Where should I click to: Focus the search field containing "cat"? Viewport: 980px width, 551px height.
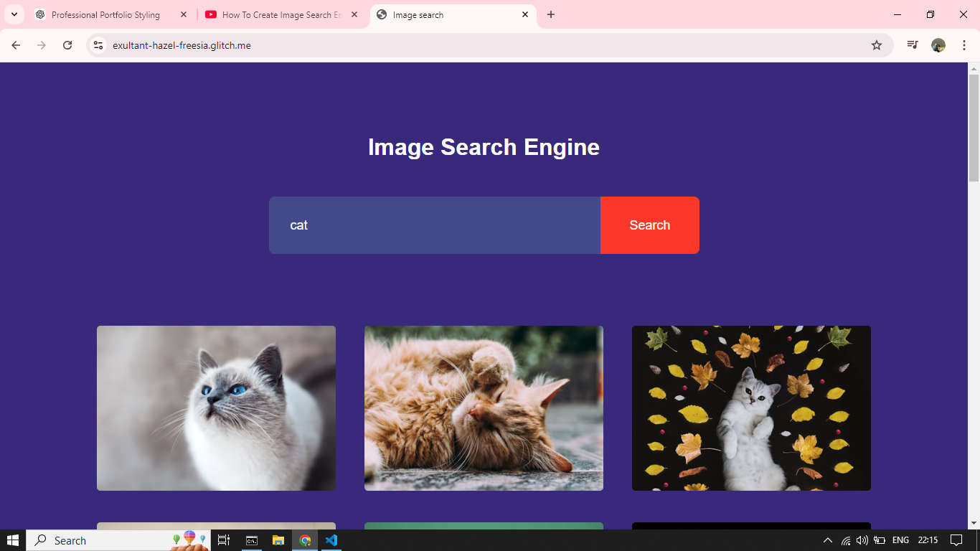click(435, 225)
